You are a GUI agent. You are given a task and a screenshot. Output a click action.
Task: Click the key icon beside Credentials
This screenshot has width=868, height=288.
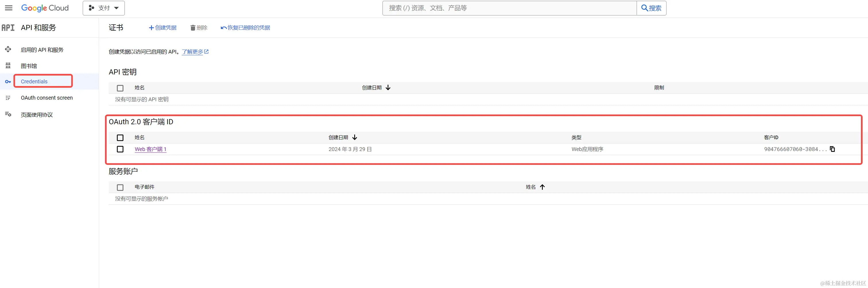click(8, 82)
